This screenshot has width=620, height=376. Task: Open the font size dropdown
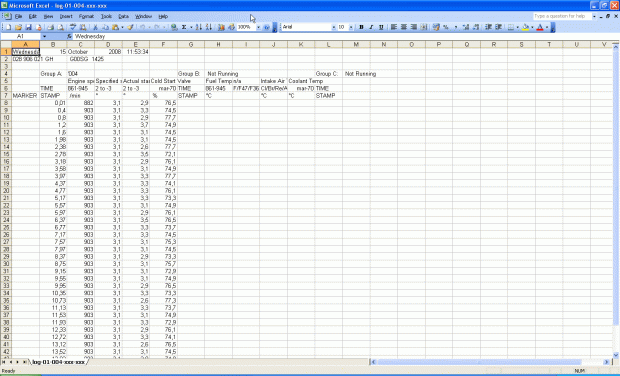click(x=351, y=27)
